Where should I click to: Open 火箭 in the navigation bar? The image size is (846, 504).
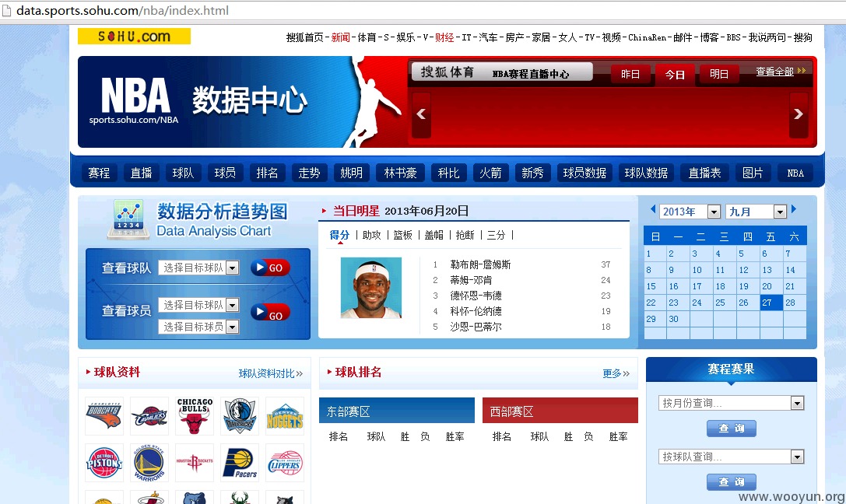[x=490, y=173]
